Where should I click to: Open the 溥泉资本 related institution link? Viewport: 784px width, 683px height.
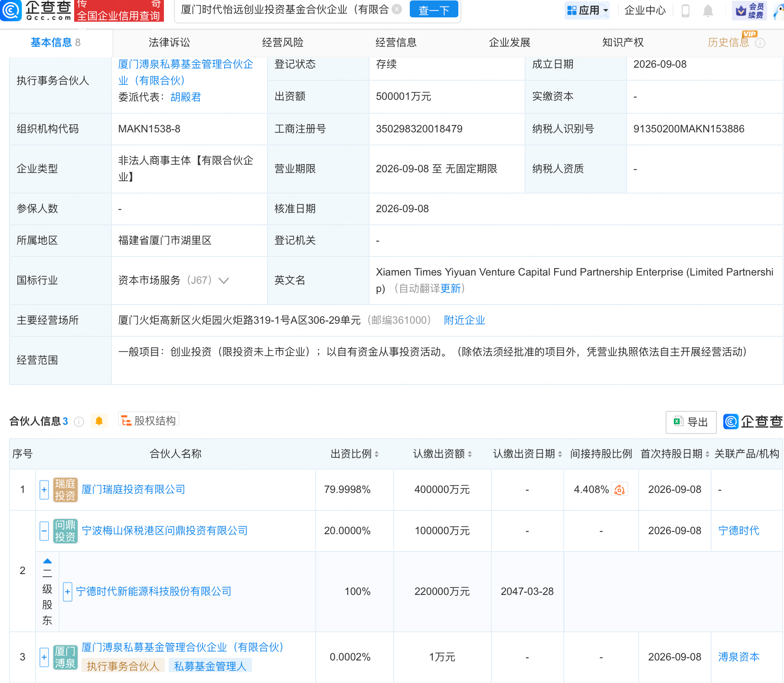coord(739,657)
